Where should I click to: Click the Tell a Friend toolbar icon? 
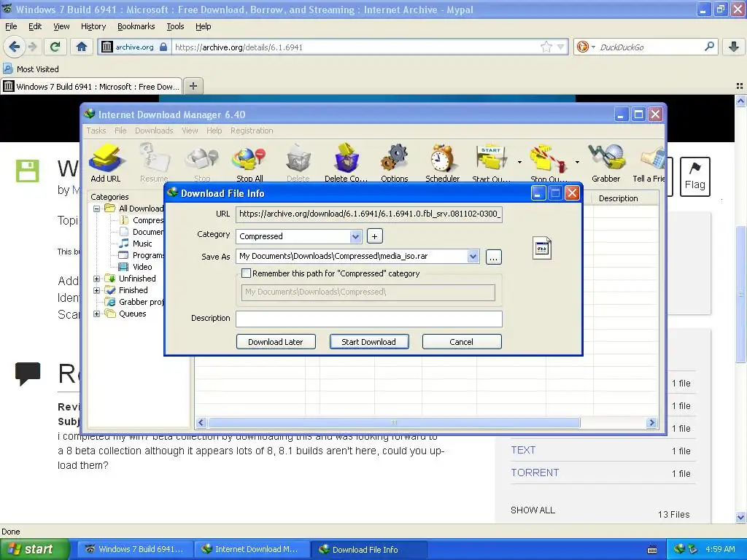649,163
